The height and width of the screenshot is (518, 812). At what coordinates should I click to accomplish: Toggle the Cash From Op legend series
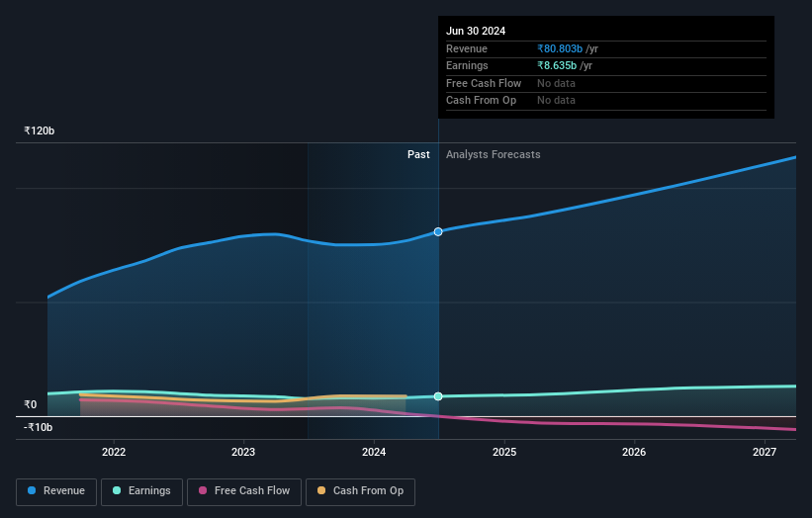(x=360, y=491)
